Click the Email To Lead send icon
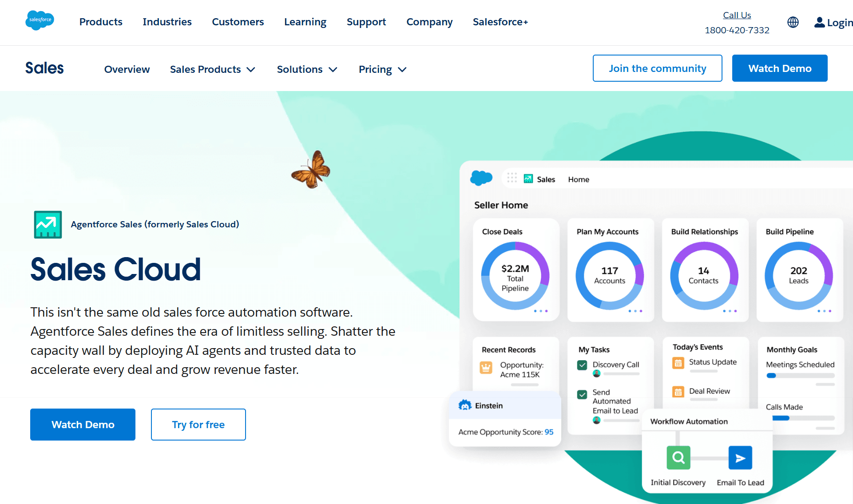 [740, 457]
